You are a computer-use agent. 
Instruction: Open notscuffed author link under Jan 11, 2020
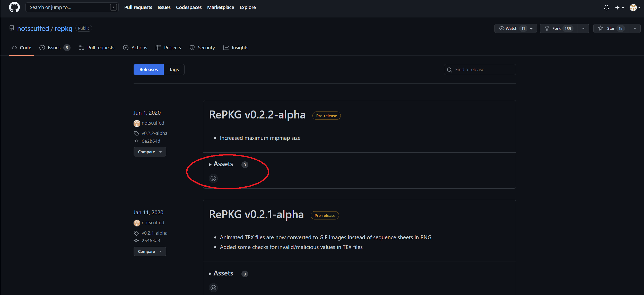pos(153,223)
